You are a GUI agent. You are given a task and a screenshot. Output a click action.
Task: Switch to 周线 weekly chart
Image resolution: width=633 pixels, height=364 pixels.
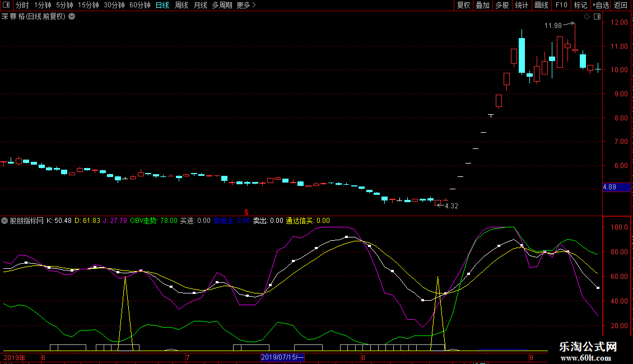pos(181,5)
